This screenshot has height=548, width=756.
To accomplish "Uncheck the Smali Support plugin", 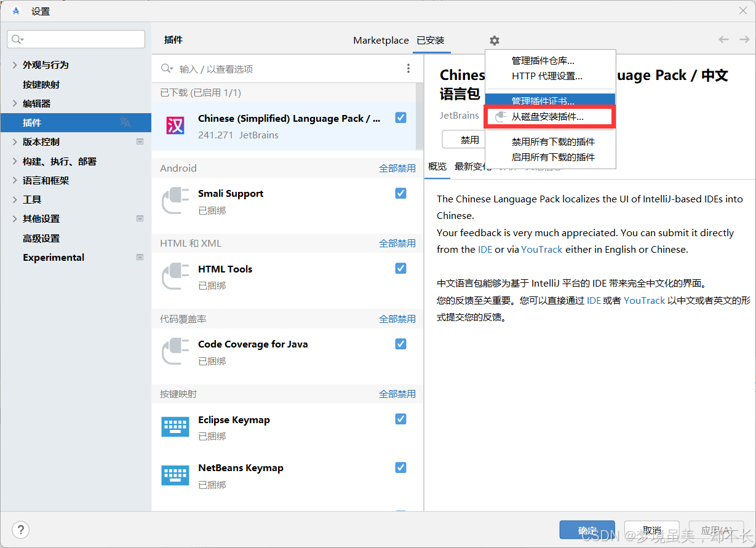I will click(400, 193).
